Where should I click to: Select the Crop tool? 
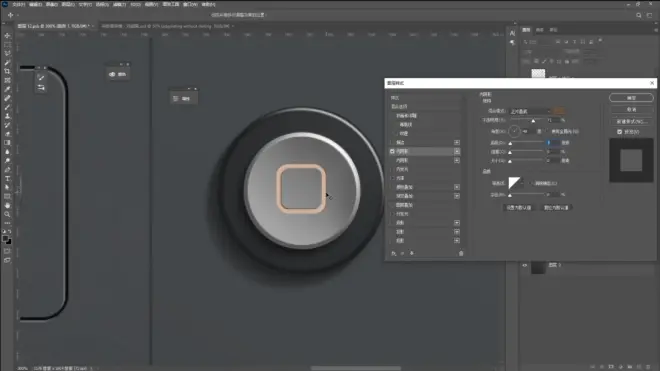(x=7, y=71)
